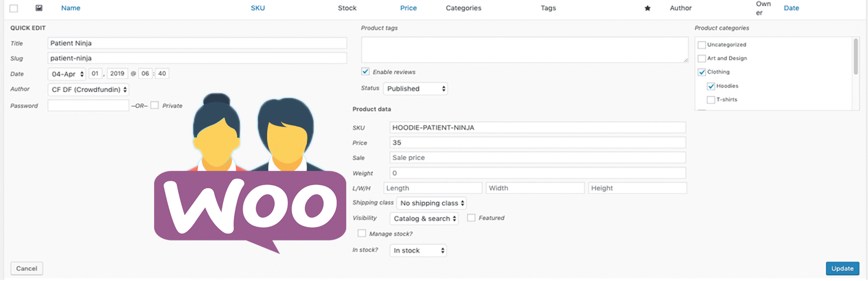Enable the Manage stock checkbox
This screenshot has height=281, width=868.
362,233
